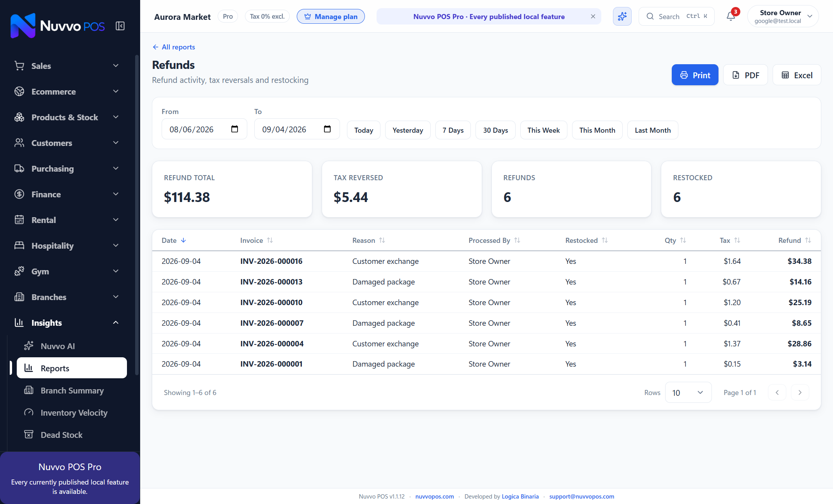Open Branch Summary report

(x=72, y=390)
